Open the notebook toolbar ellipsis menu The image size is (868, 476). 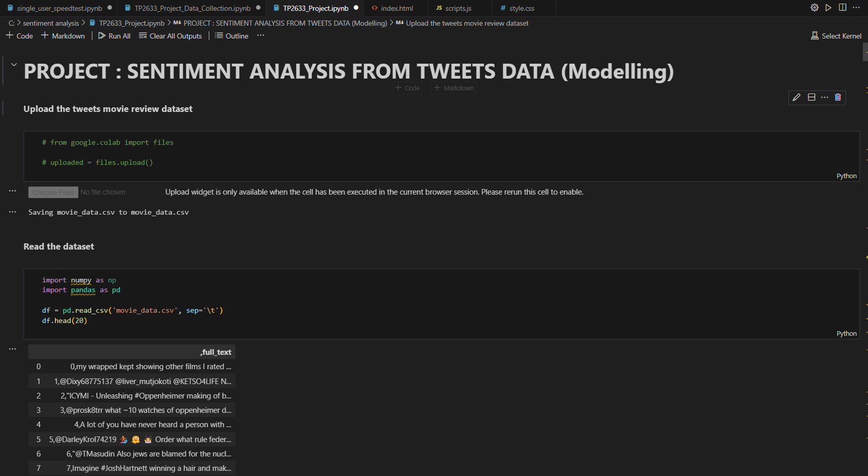pyautogui.click(x=261, y=35)
